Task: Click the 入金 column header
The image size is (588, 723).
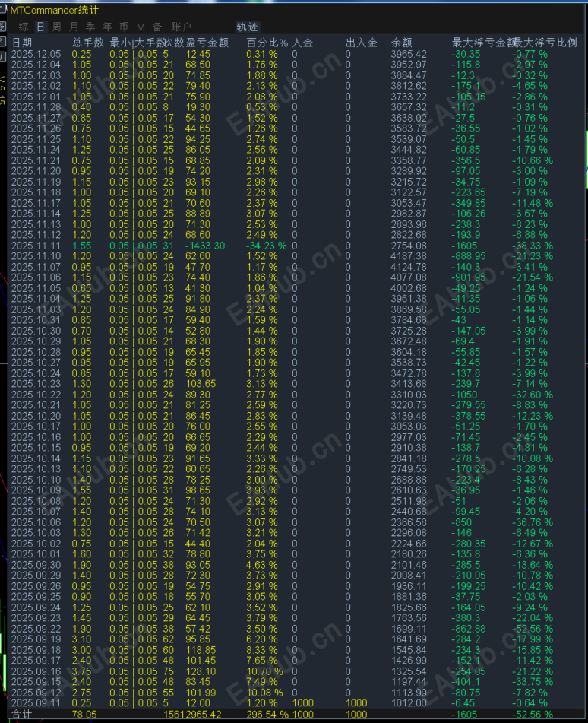Action: tap(303, 43)
